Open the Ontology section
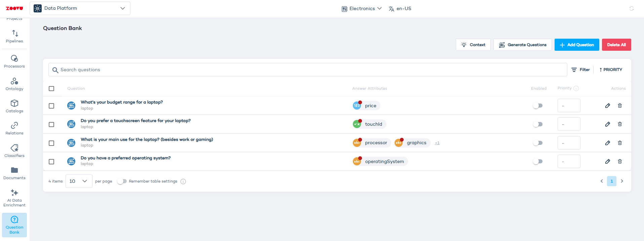 [14, 84]
